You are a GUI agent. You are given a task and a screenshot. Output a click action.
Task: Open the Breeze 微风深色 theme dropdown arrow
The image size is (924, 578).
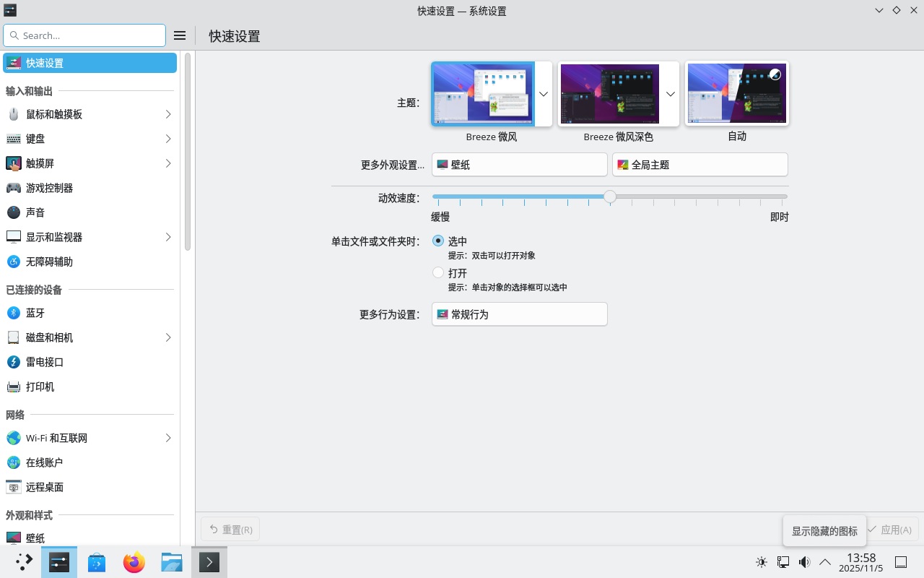671,93
